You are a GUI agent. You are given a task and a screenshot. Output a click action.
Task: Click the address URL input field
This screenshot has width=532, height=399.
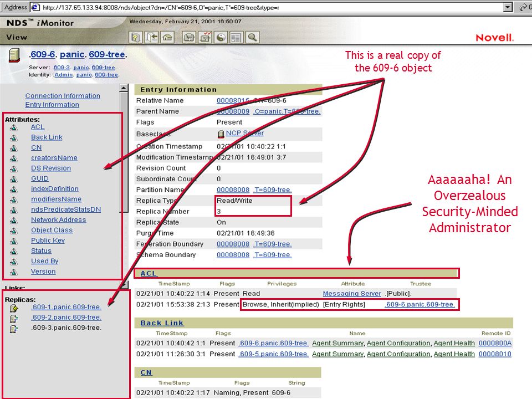[272, 7]
